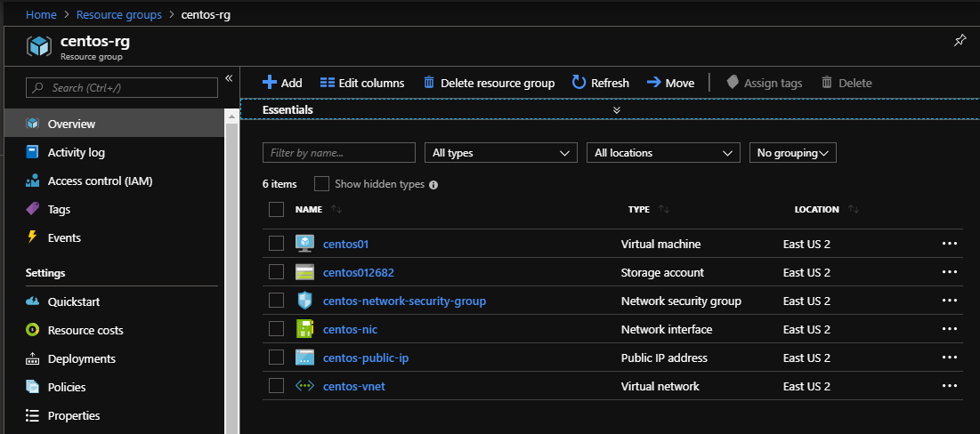Open Overview in the sidebar menu

[x=114, y=124]
